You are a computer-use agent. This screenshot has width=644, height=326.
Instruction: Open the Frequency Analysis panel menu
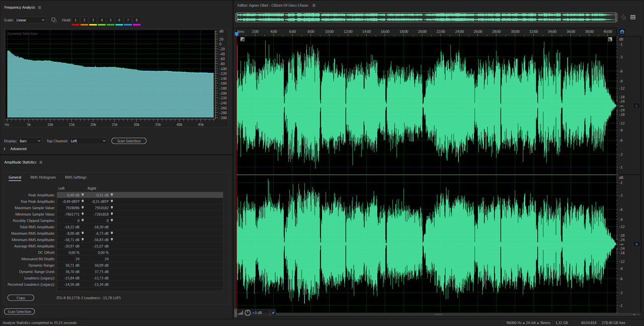(39, 8)
